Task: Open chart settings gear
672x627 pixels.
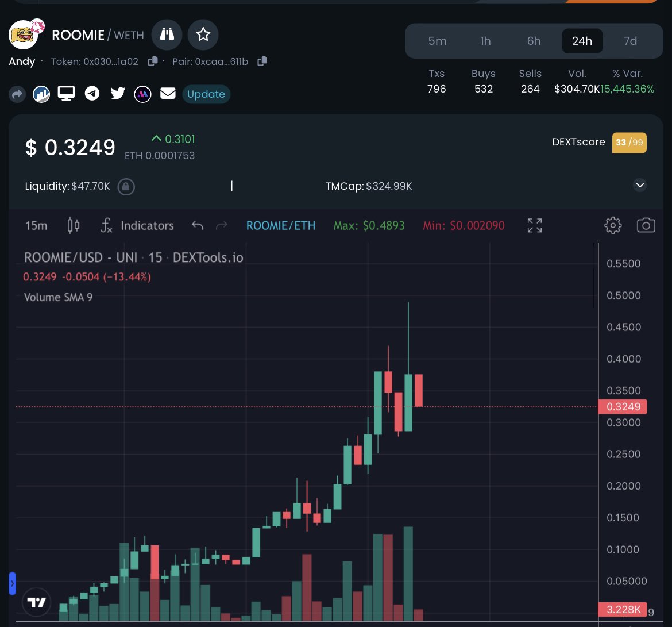Action: tap(613, 225)
